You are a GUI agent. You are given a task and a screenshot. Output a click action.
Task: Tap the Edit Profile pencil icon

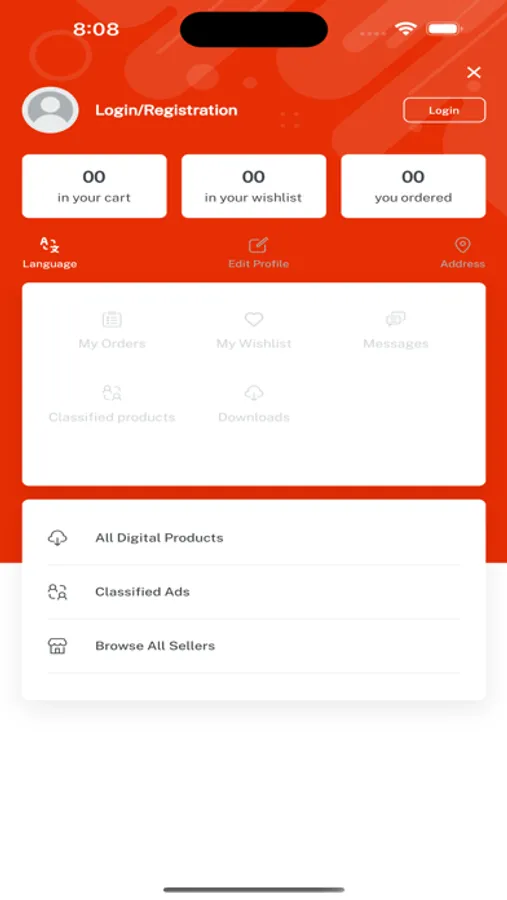(x=258, y=245)
